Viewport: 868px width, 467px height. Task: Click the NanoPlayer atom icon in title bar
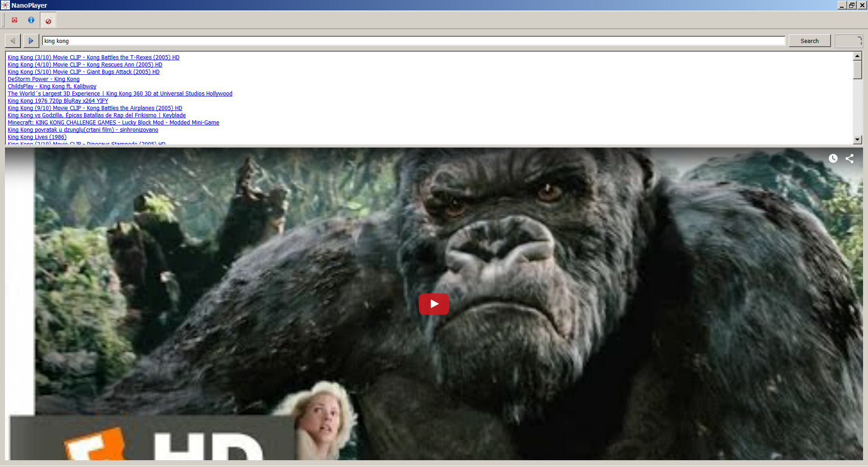coord(5,5)
